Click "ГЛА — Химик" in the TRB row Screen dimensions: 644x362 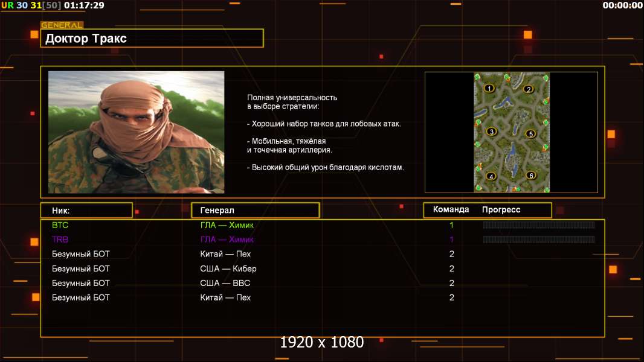[x=227, y=240]
